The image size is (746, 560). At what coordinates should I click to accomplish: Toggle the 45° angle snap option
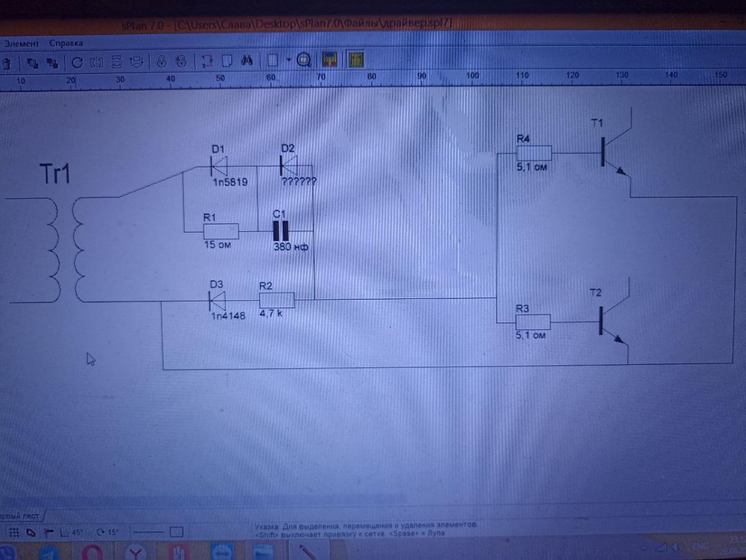(x=72, y=533)
